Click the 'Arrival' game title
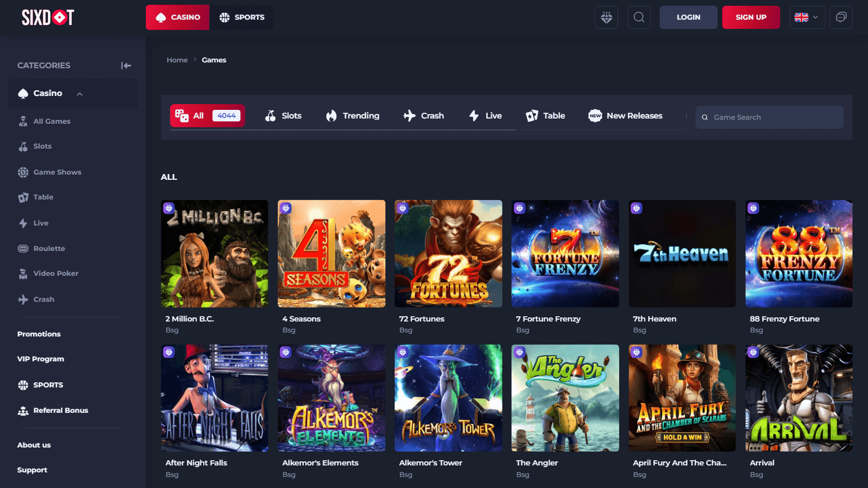Screen dimensions: 868x488 coord(762,463)
